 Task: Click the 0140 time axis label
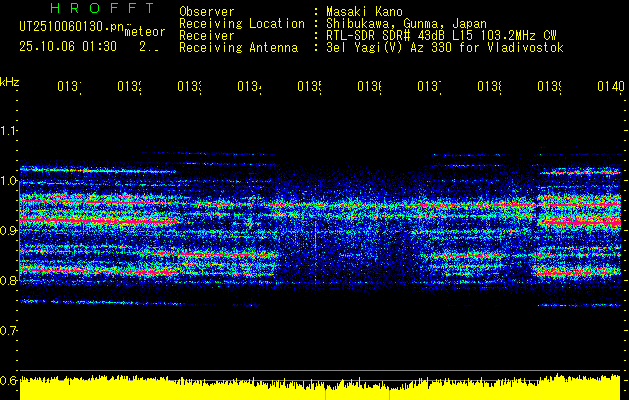[611, 86]
